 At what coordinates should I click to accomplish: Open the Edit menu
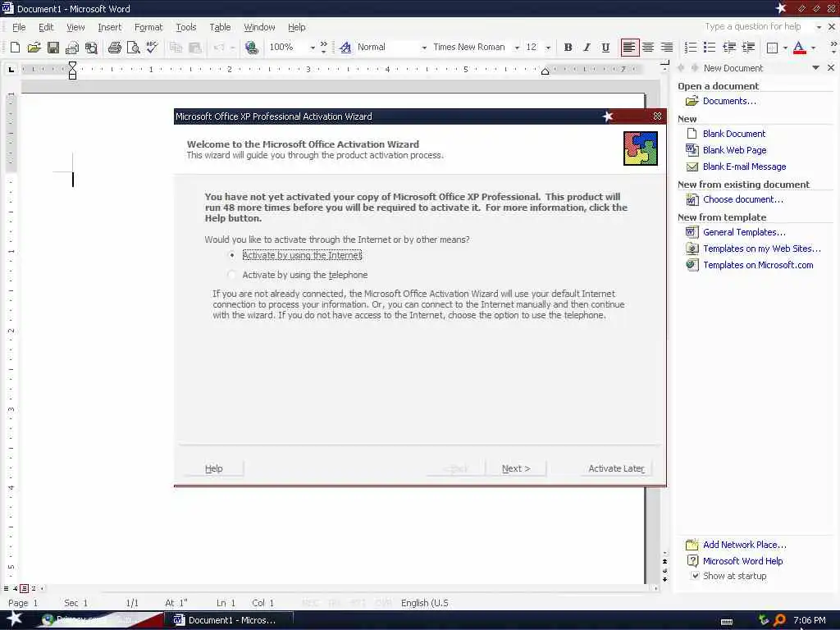pos(46,27)
